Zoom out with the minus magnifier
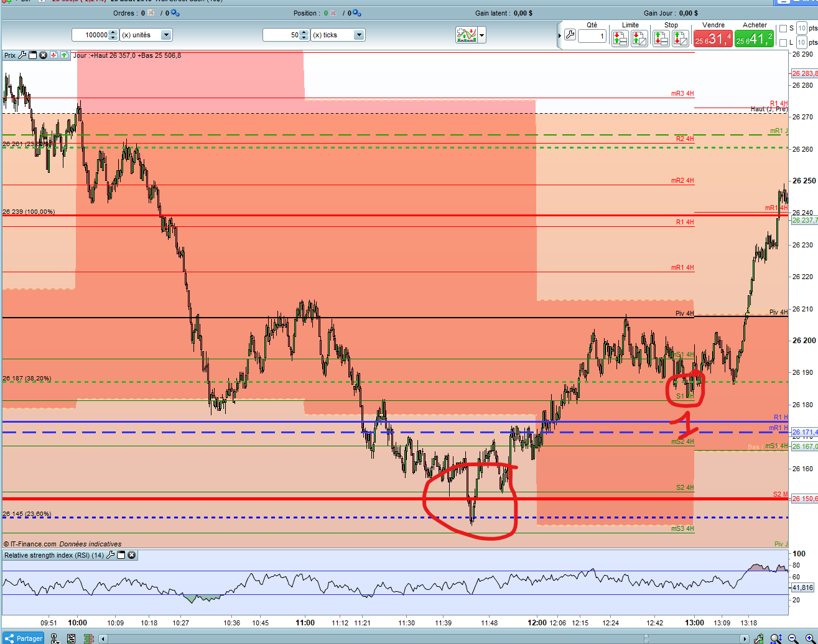Viewport: 818px width, 644px height. click(793, 638)
